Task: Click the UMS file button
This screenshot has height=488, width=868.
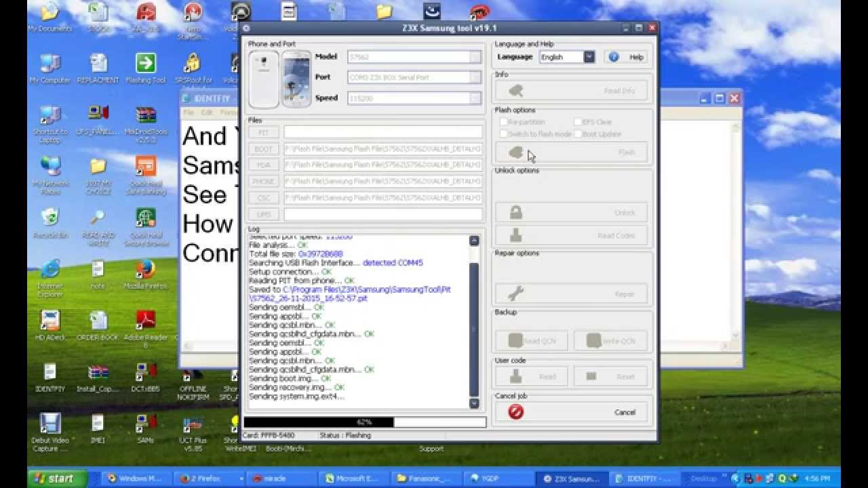Action: click(264, 214)
